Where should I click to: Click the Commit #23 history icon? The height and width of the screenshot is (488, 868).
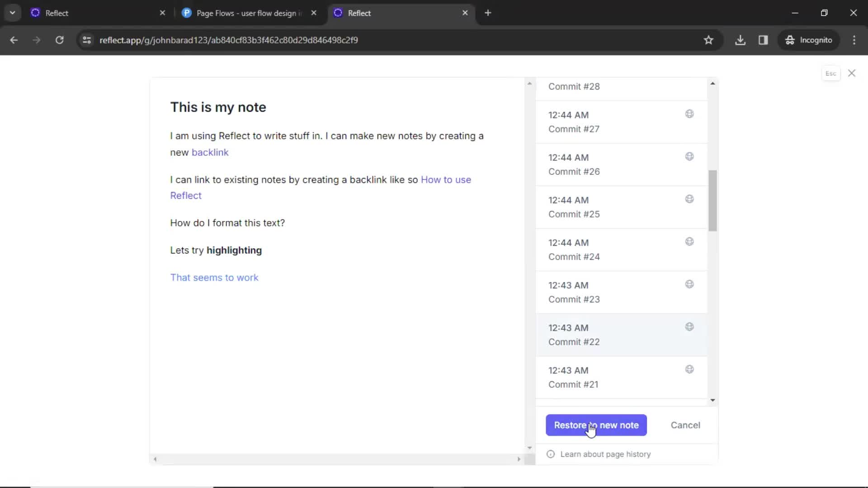(x=689, y=284)
